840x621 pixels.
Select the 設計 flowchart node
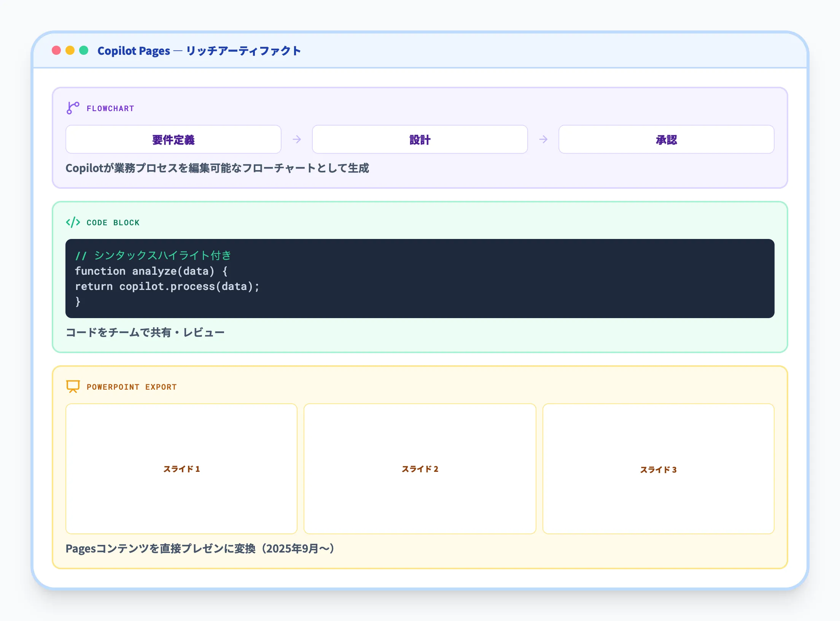(420, 140)
